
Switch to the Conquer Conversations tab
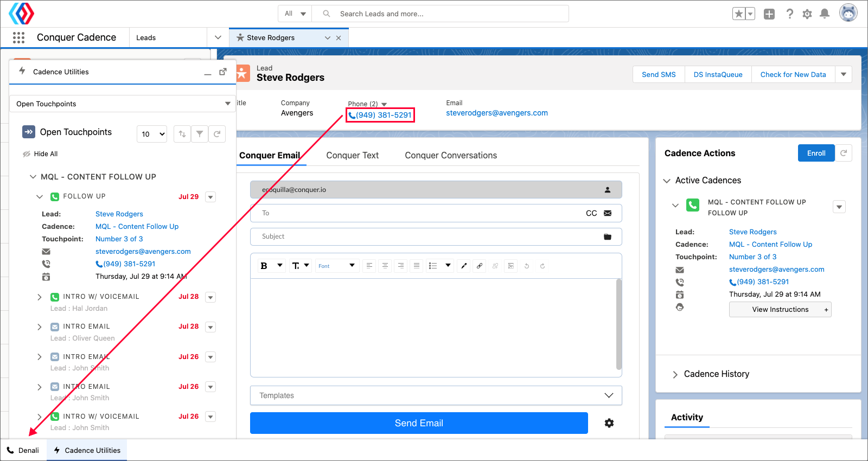click(451, 155)
